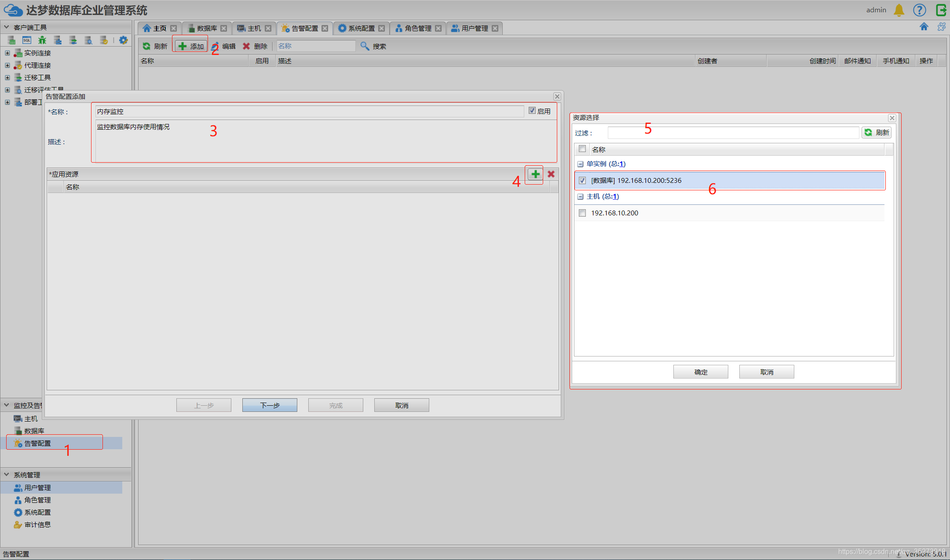Viewport: 950px width, 560px height.
Task: Expand the 实例连接 tree node
Action: point(7,53)
